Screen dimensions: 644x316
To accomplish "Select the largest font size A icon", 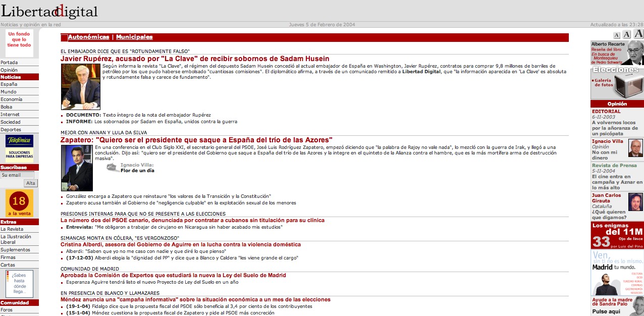I will 638,34.
